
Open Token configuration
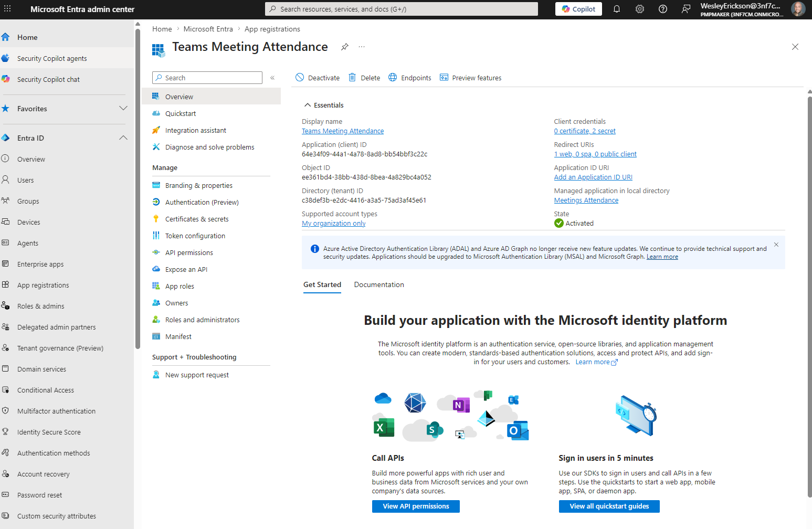tap(211, 236)
